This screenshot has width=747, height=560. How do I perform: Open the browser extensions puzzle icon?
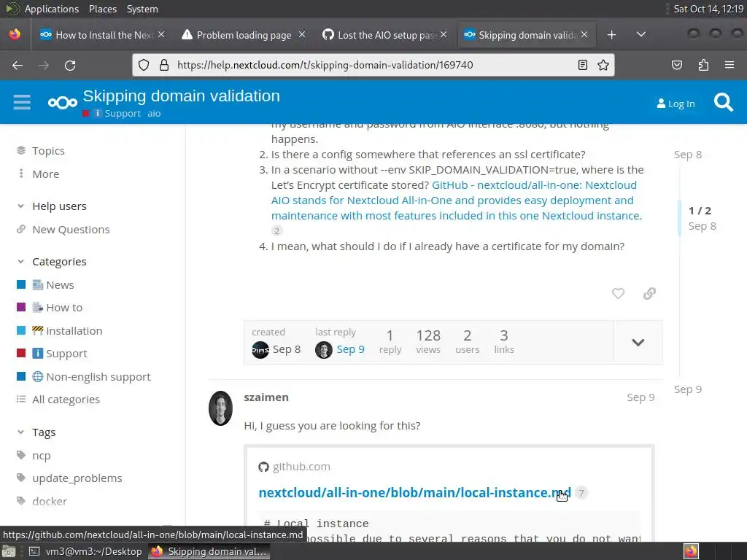[703, 65]
